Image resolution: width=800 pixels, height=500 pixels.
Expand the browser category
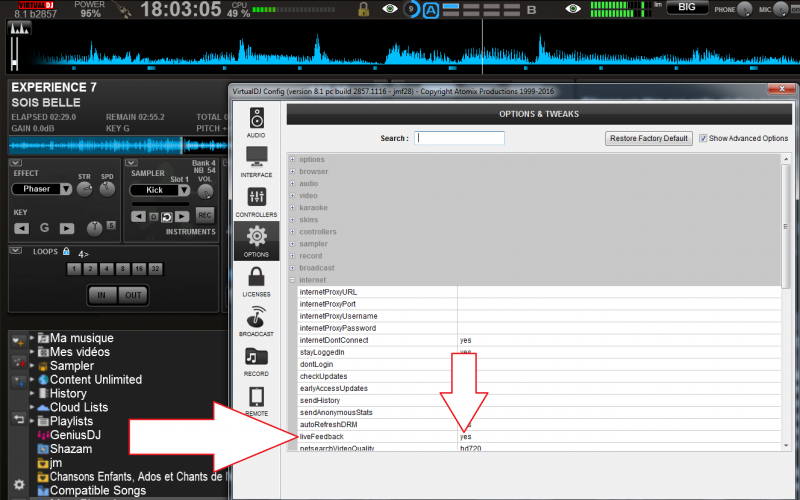click(x=292, y=171)
